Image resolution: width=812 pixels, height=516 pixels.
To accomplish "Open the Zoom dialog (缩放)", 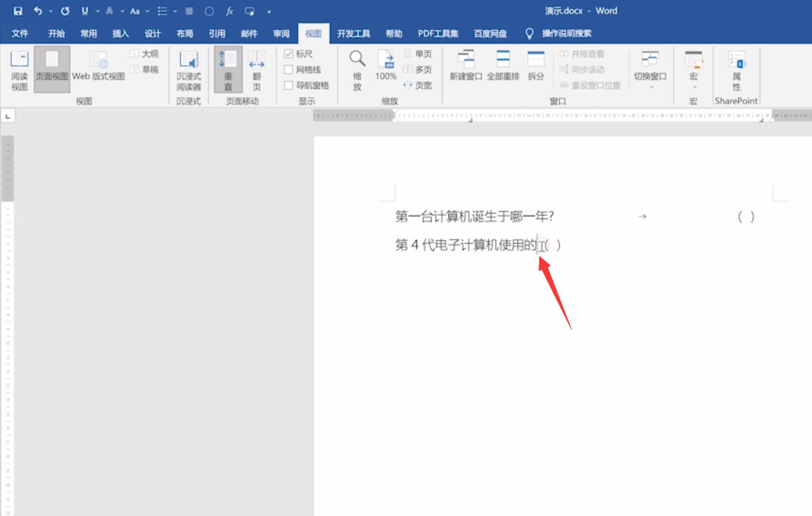I will tap(358, 70).
